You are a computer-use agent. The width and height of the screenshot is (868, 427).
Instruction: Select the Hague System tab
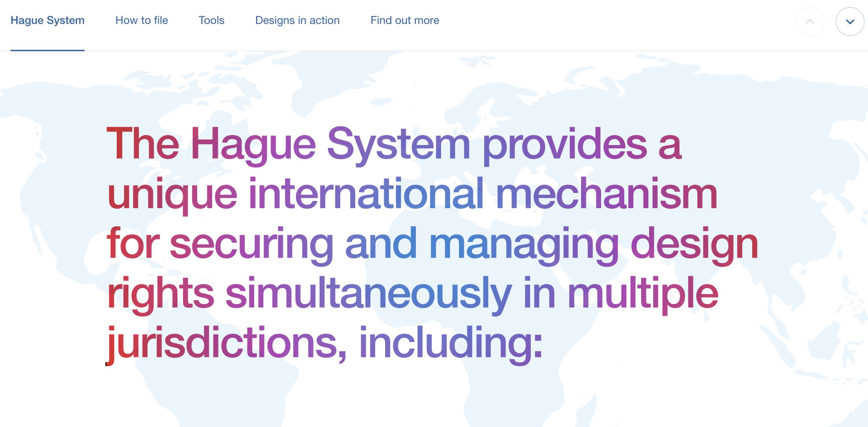[x=47, y=21]
